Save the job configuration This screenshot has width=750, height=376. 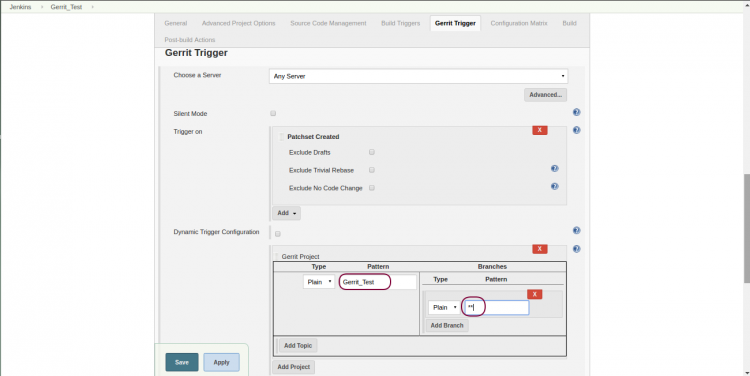182,362
